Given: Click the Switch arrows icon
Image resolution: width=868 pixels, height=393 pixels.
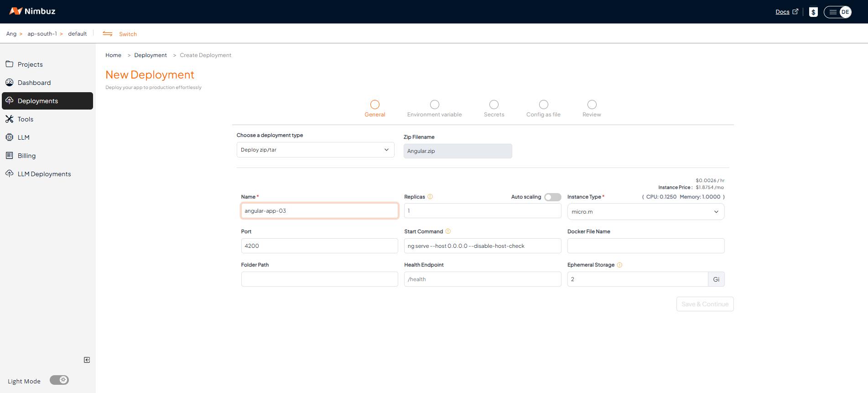Looking at the screenshot, I should (x=108, y=34).
